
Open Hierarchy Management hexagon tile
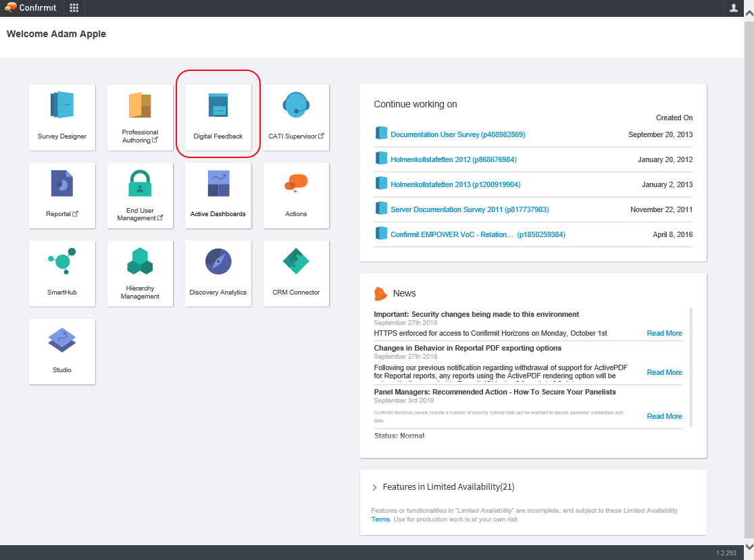tap(140, 274)
